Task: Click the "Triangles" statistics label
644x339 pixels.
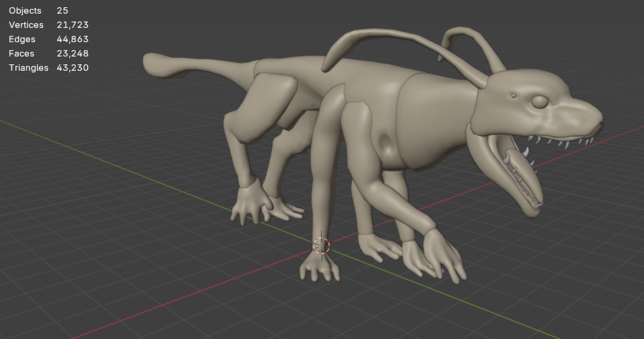Action: point(29,68)
